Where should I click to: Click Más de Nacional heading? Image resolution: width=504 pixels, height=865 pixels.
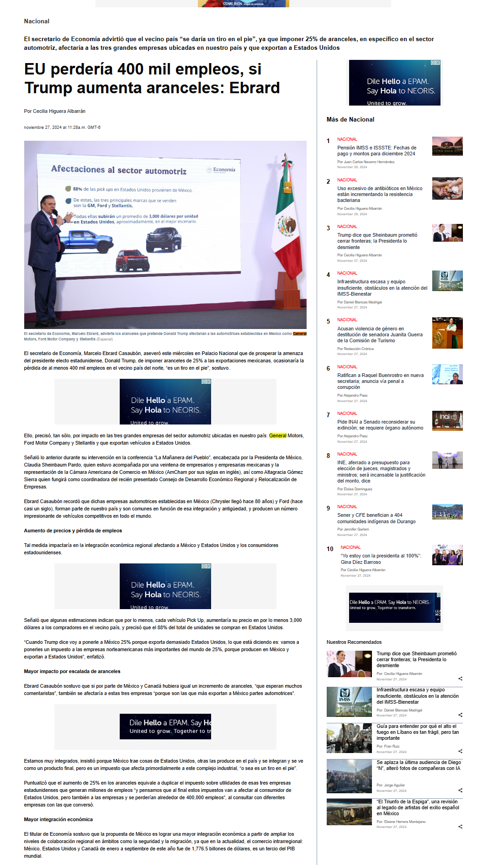[350, 119]
